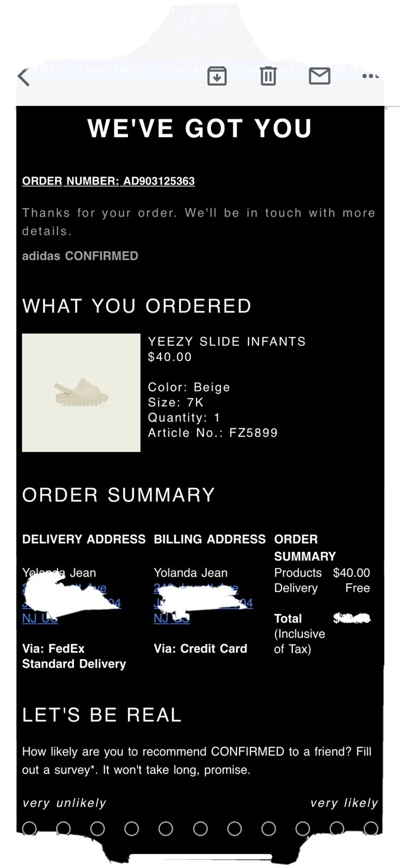401x868 pixels.
Task: Select the last rating circle under very likely
Action: (x=371, y=828)
